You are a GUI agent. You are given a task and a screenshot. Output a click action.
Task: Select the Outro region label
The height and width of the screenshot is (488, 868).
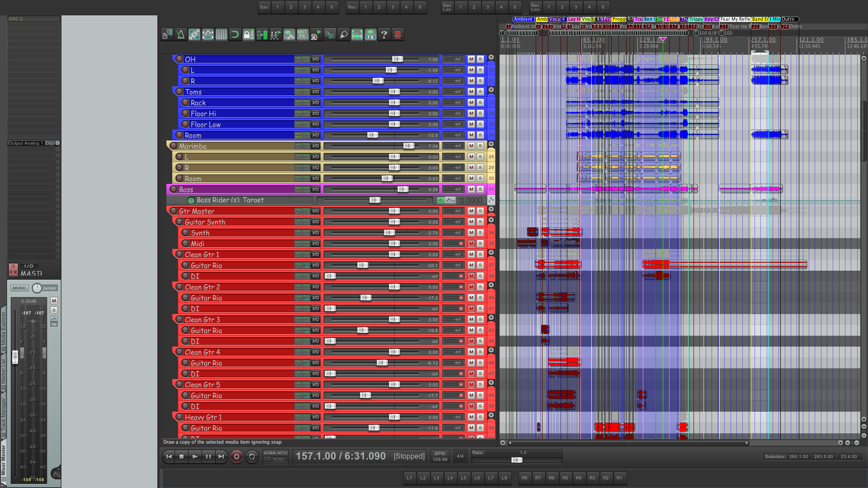(789, 19)
